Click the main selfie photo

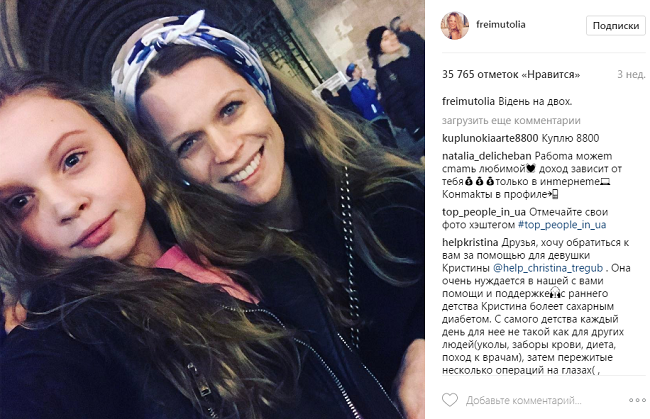point(212,209)
